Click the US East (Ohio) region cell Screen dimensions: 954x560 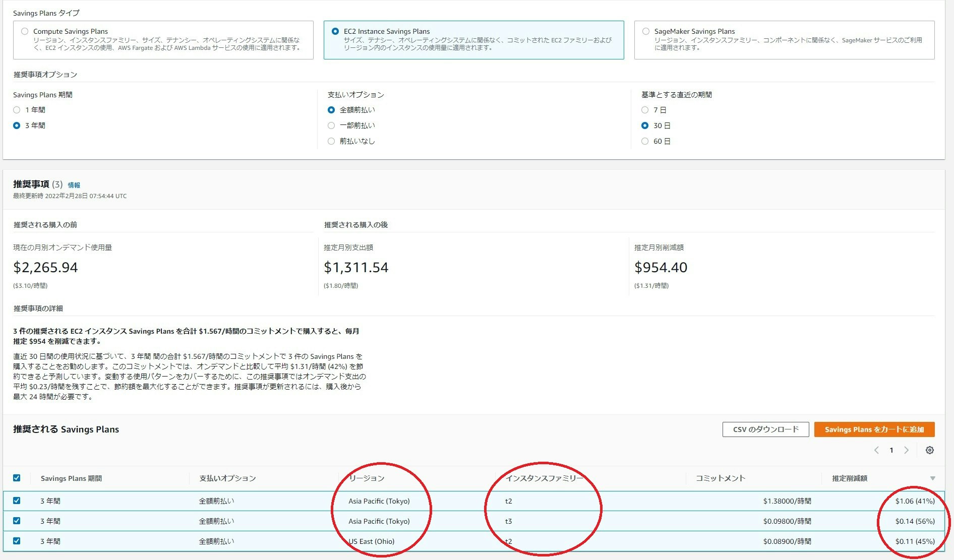pyautogui.click(x=372, y=541)
